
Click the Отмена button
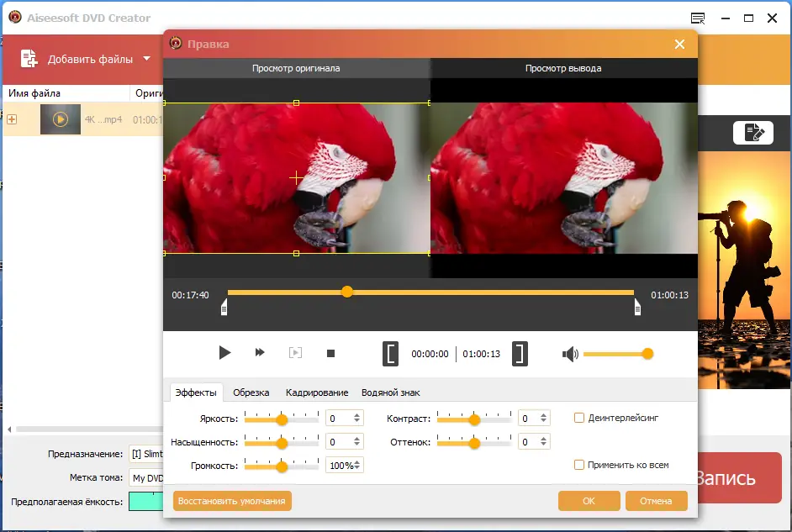tap(656, 501)
